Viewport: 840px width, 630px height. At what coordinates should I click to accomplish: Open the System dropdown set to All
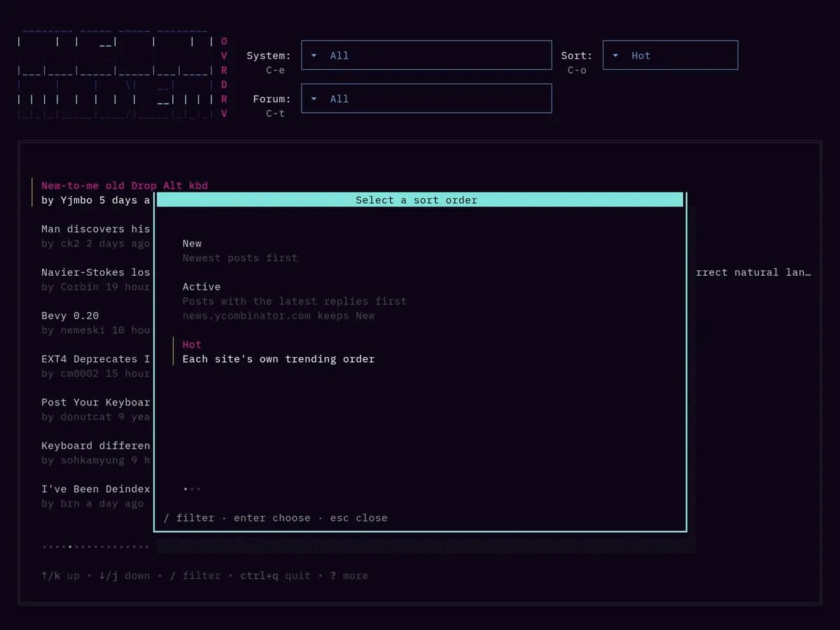tap(426, 55)
